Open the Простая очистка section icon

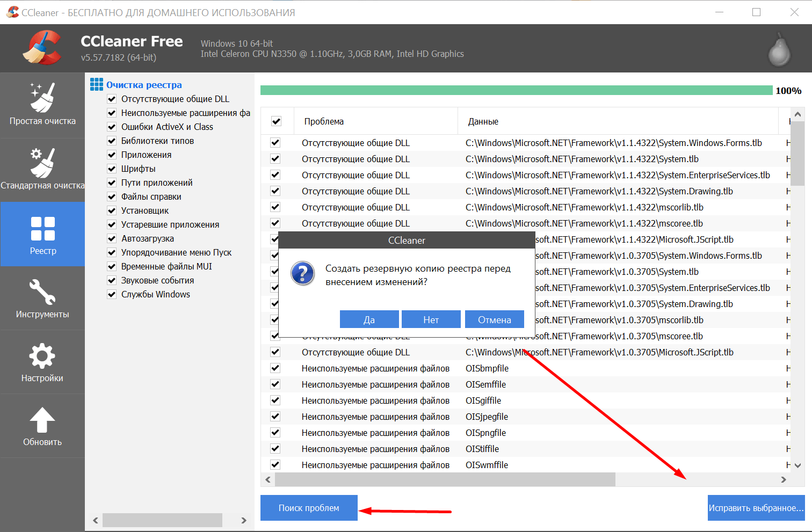(x=42, y=98)
